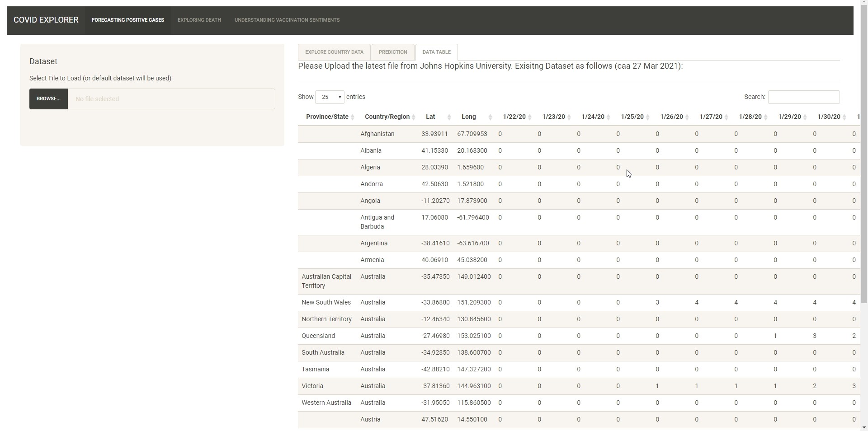Image resolution: width=868 pixels, height=431 pixels.
Task: Switch to Explore Country Data tab
Action: [334, 52]
